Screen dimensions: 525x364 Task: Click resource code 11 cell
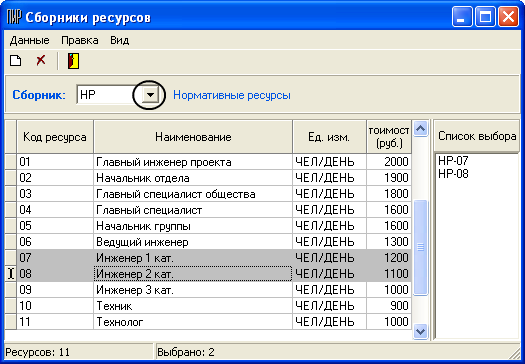55,322
